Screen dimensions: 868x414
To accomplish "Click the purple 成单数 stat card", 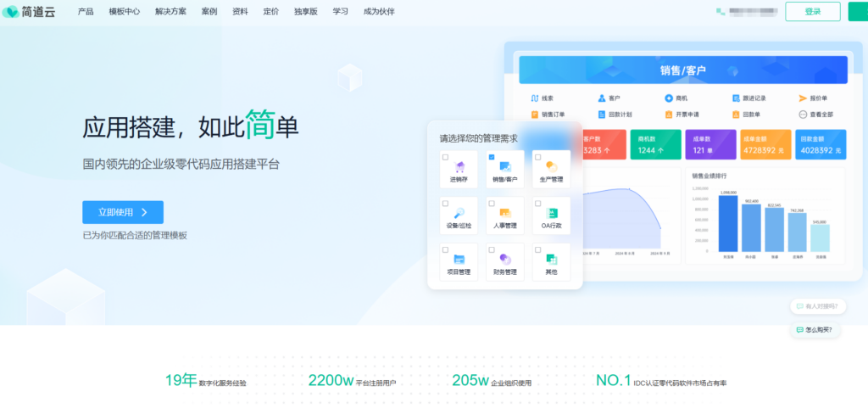I will tap(710, 144).
